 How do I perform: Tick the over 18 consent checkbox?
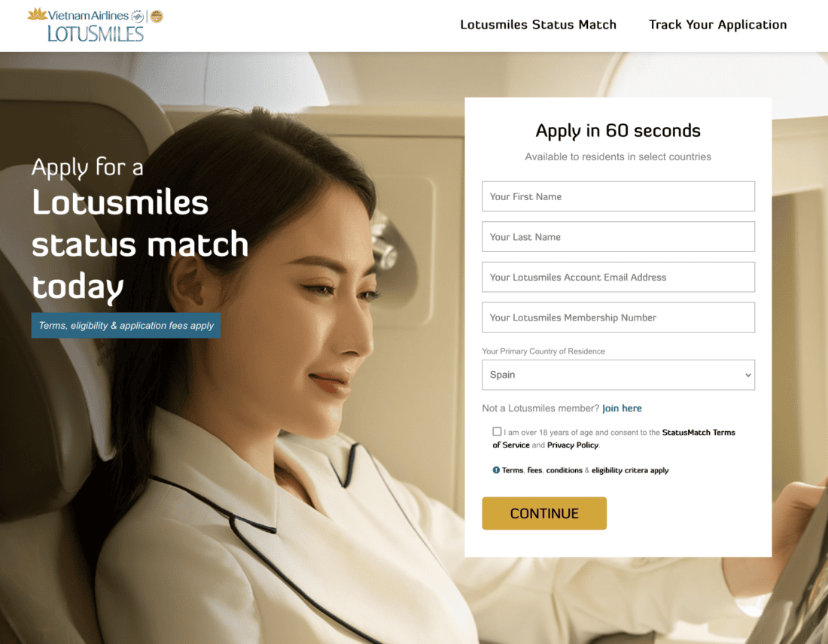click(497, 431)
